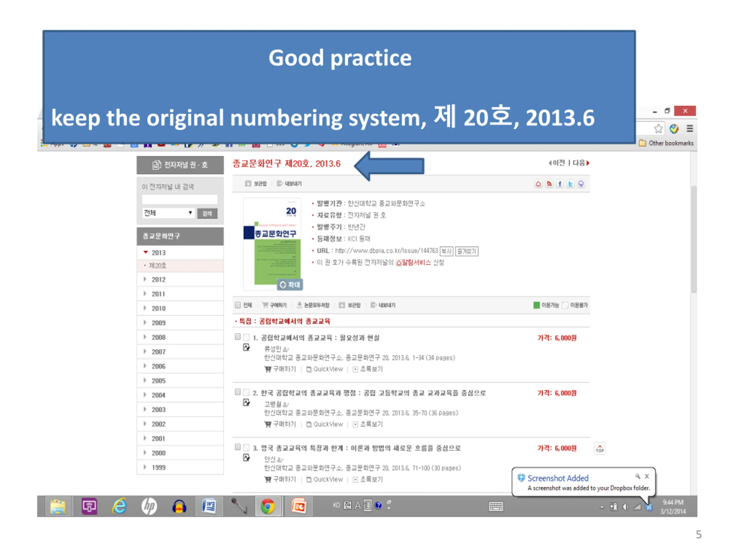Click the alert bell share icon

coord(538,184)
